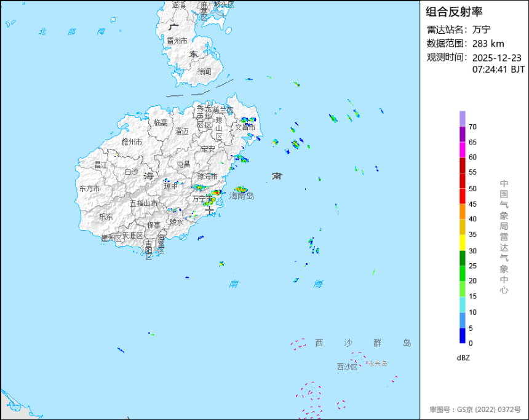The image size is (529, 420).
Task: Click the 琼中 county label
Action: point(171,186)
